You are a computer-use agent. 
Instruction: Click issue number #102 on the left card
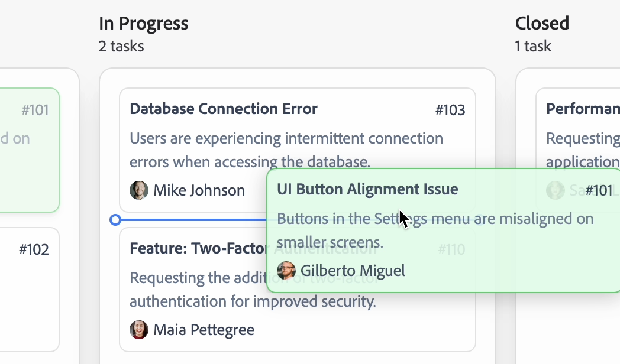34,249
